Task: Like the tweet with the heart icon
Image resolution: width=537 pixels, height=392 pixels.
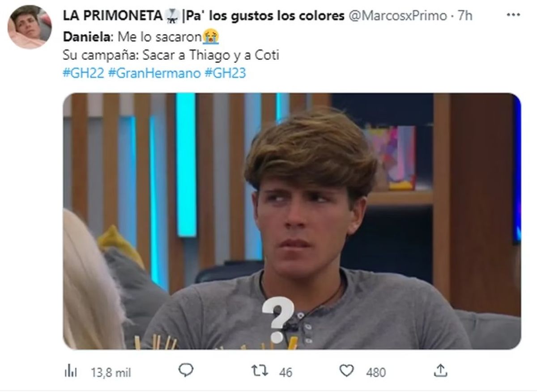Action: [346, 371]
